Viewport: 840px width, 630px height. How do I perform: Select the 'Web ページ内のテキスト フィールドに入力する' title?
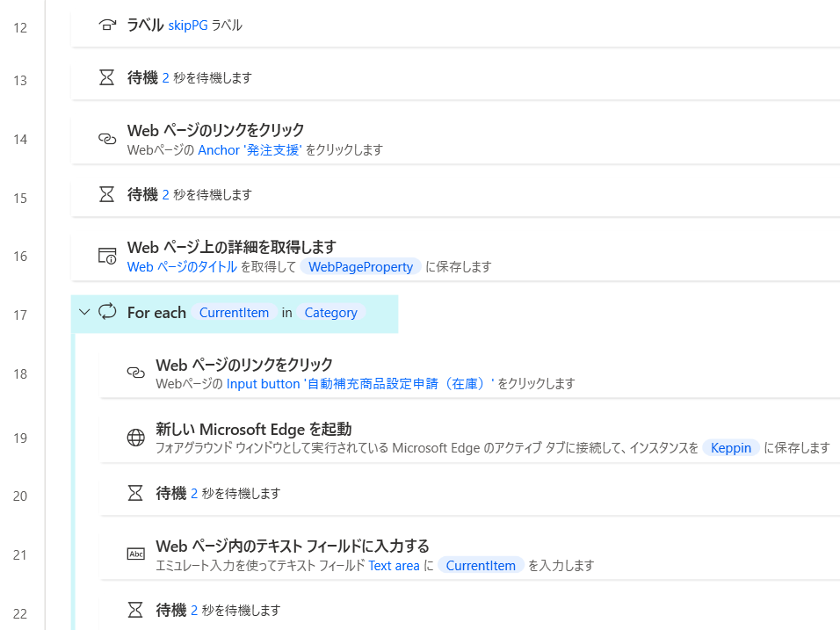pyautogui.click(x=293, y=546)
